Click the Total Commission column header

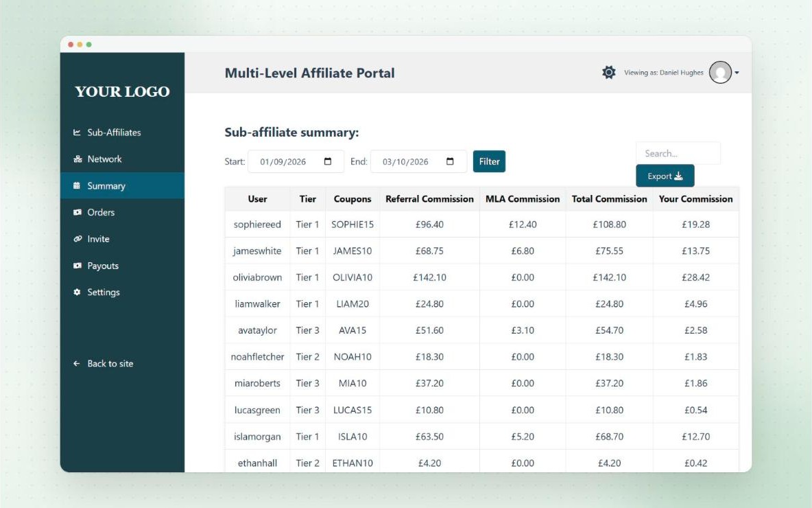[x=609, y=199]
